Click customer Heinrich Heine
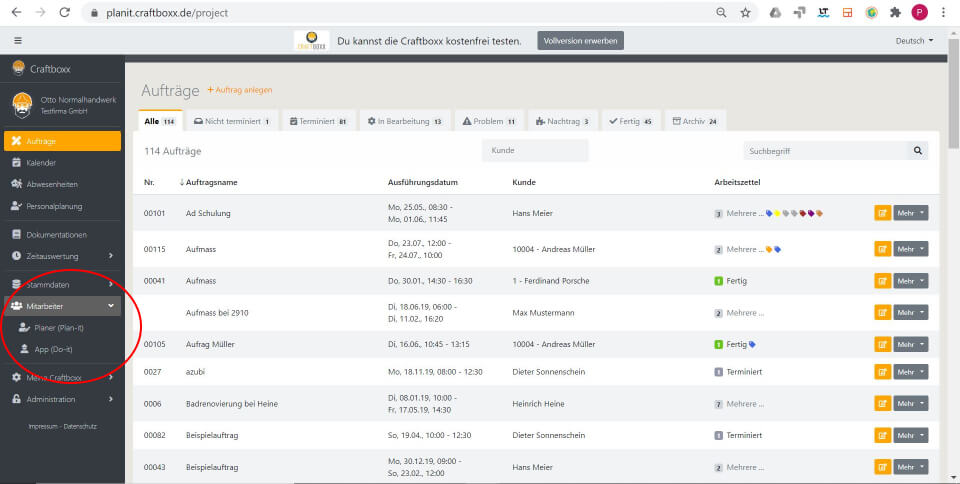This screenshot has width=960, height=484. pos(538,404)
